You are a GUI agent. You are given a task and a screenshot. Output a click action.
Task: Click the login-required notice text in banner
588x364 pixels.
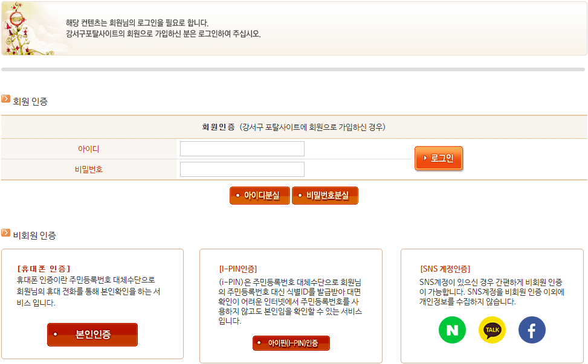[163, 28]
